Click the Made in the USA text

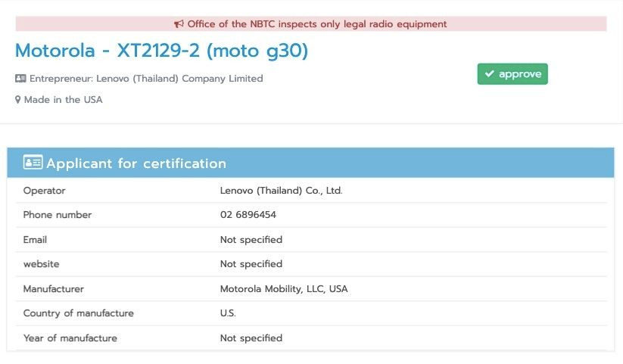click(63, 100)
